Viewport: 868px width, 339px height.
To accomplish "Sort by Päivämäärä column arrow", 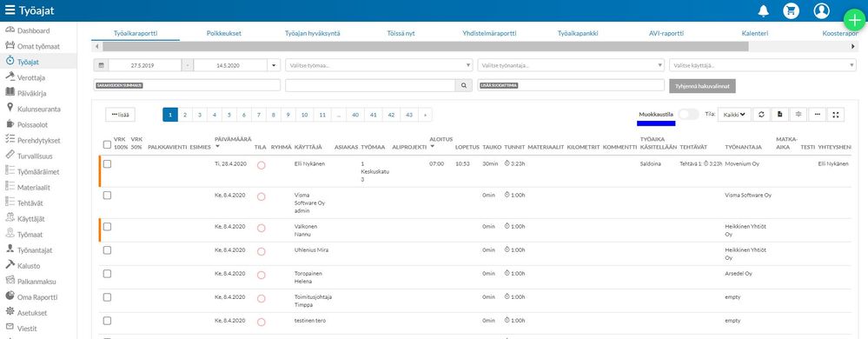I will click(x=217, y=147).
